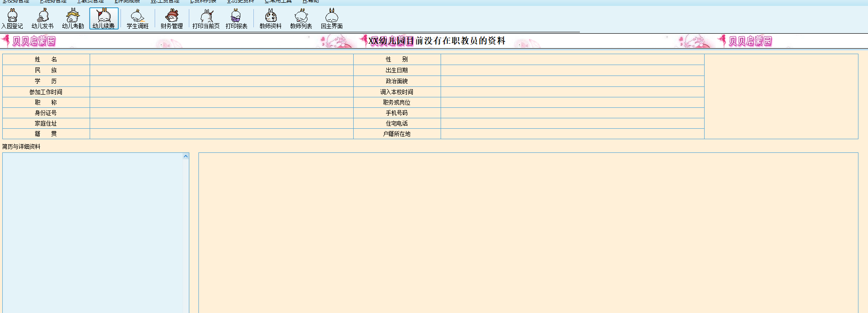Open 幼儿发书 book distribution tool
Screen dimensions: 868x313
(43, 19)
